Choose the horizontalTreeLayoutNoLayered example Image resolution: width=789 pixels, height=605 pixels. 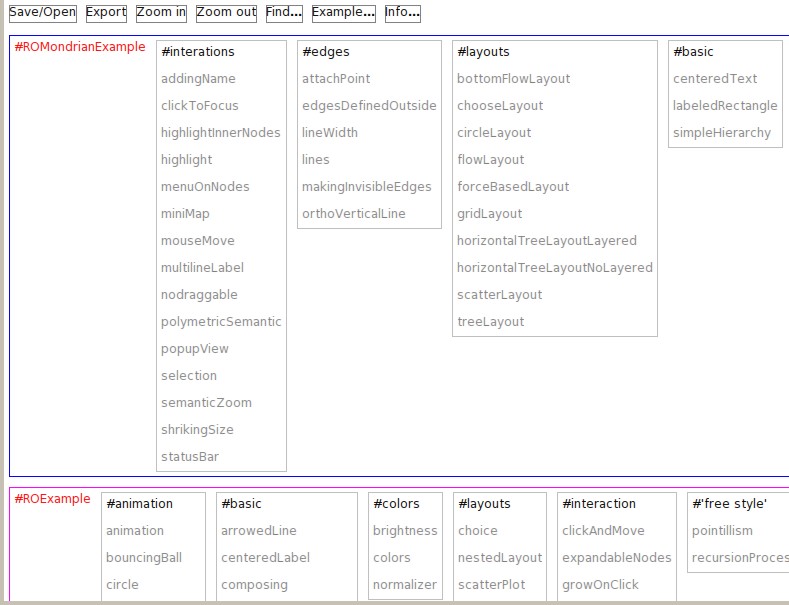click(x=555, y=268)
